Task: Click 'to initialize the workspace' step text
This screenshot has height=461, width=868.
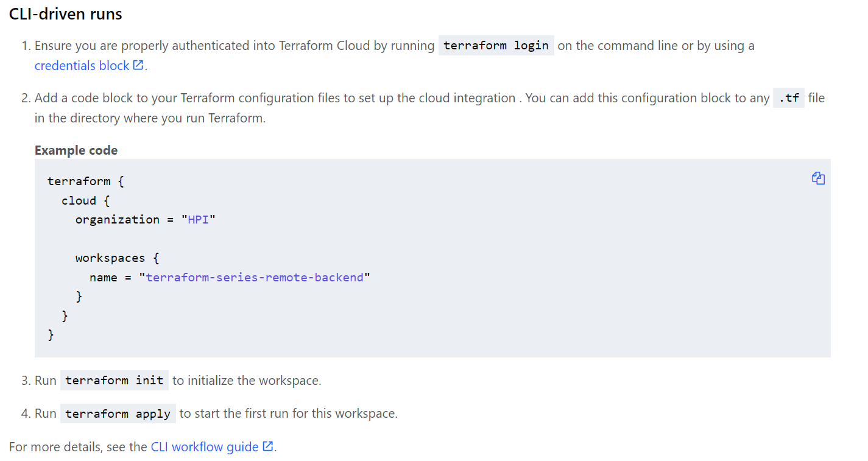Action: click(x=247, y=381)
